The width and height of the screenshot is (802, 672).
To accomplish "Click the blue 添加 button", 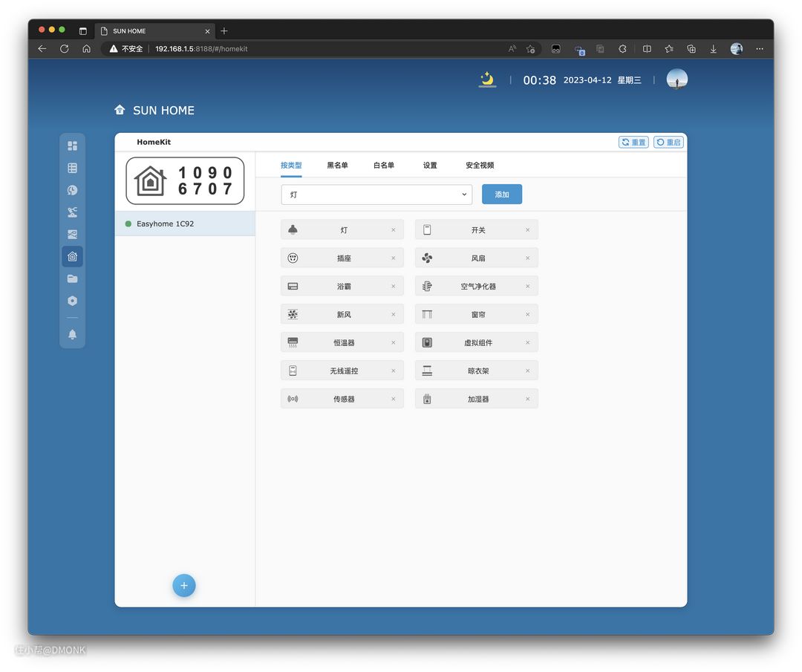I will point(502,195).
